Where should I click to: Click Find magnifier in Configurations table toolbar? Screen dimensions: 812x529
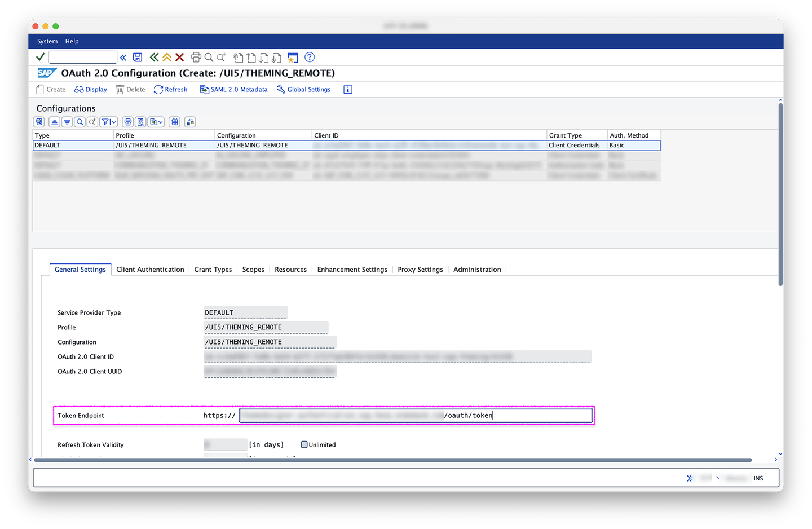[x=80, y=122]
